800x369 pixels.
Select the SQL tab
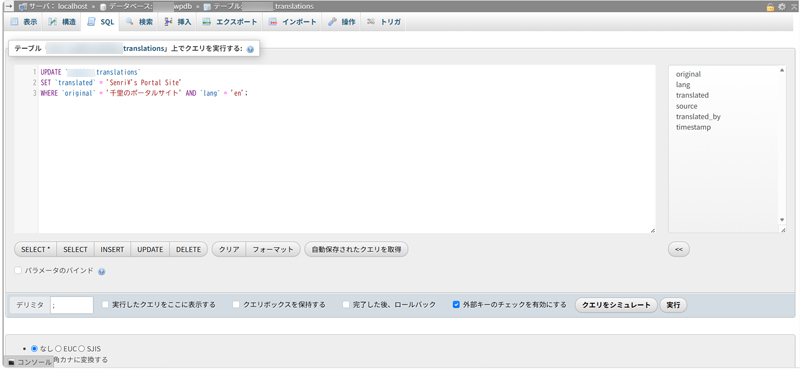coord(101,22)
